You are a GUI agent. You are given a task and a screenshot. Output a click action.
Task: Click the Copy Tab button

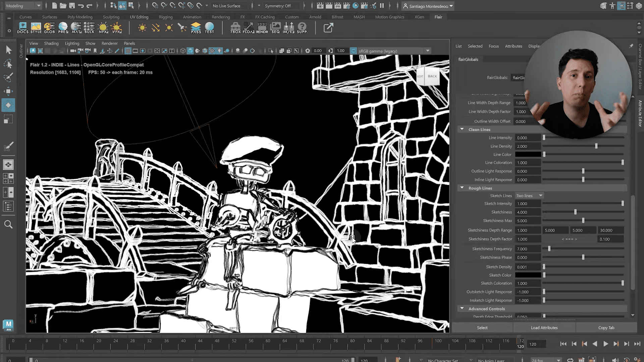(x=606, y=327)
